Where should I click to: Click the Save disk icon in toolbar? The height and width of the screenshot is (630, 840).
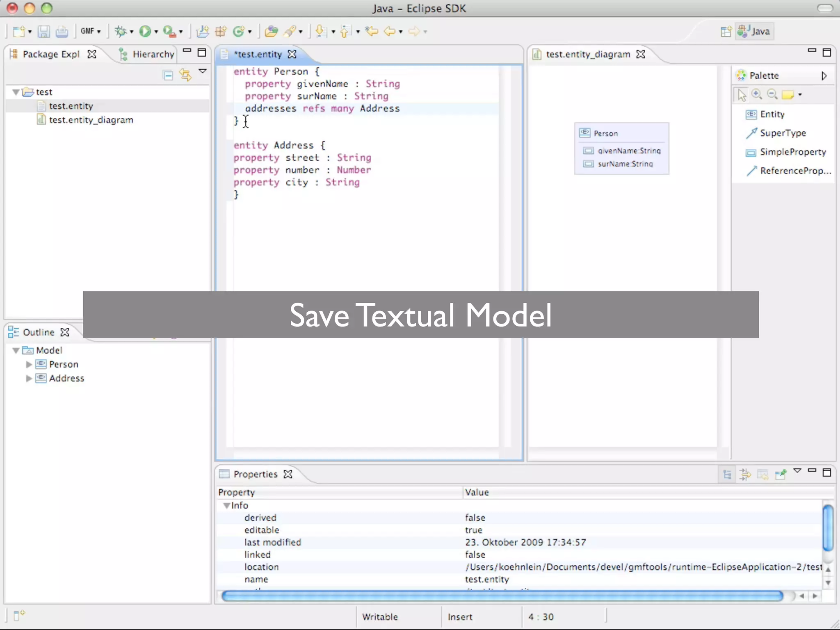(x=44, y=31)
